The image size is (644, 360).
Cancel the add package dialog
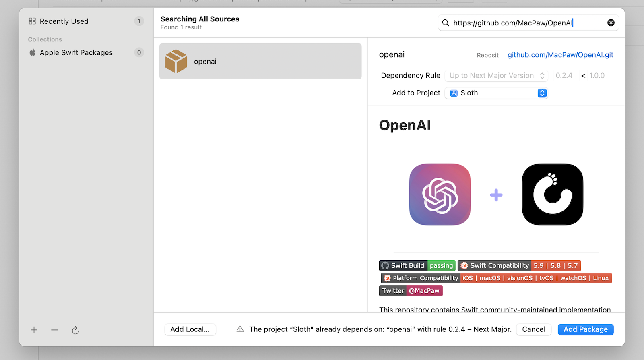tap(534, 329)
